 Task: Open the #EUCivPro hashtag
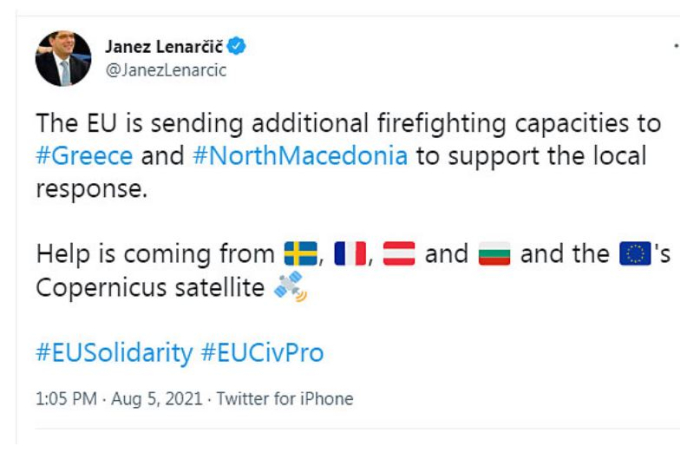pyautogui.click(x=262, y=353)
